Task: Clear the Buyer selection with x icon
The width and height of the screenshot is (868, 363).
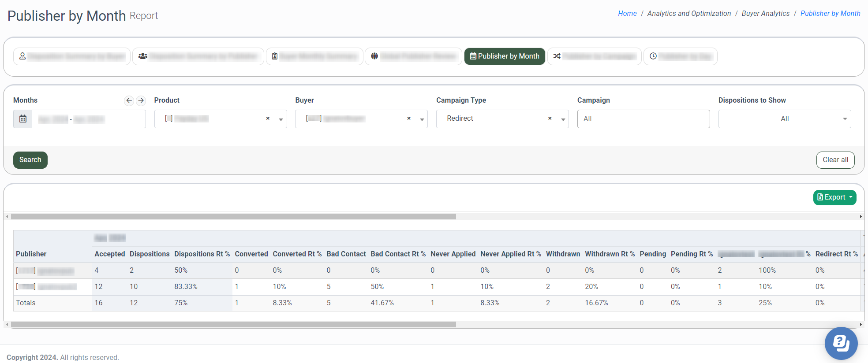Action: coord(409,119)
